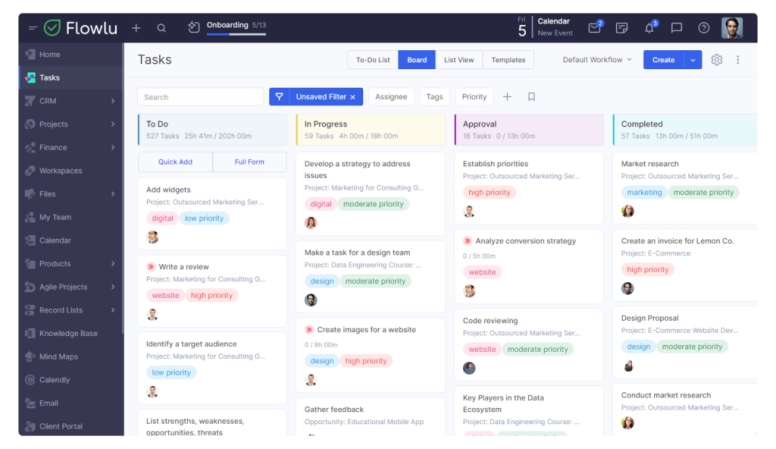
Task: Click the Onboarding checklist icon
Action: click(x=194, y=28)
